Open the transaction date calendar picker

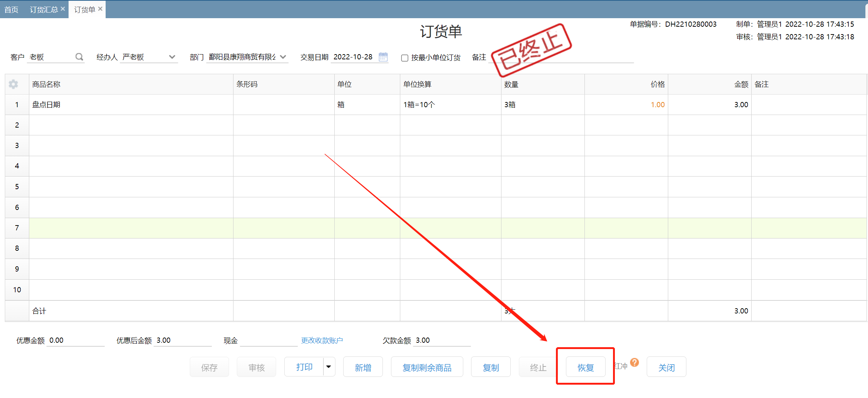tap(383, 57)
